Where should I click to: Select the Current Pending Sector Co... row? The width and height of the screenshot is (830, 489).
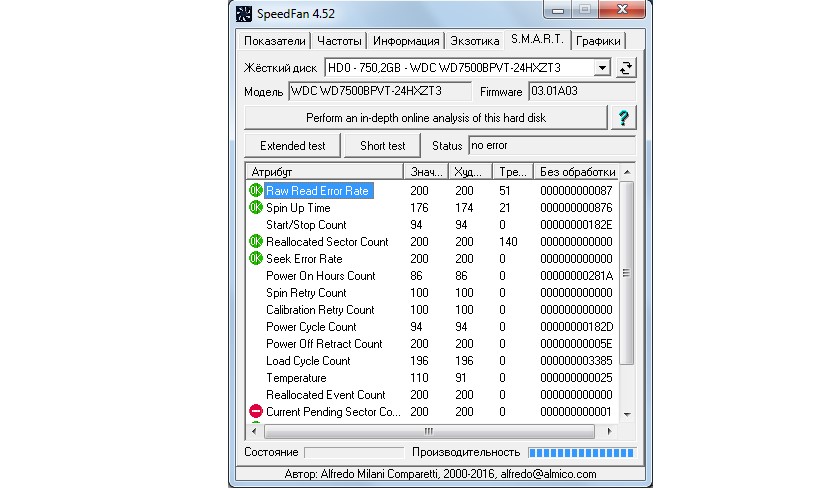coord(432,411)
